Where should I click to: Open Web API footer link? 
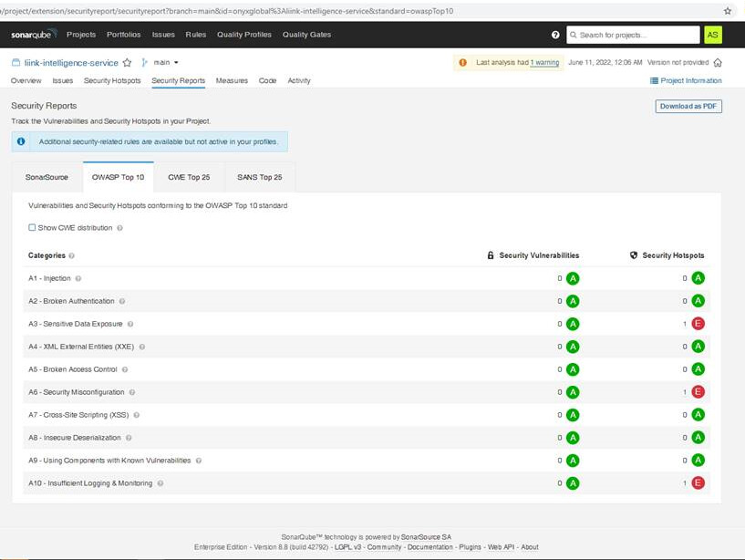(x=501, y=547)
